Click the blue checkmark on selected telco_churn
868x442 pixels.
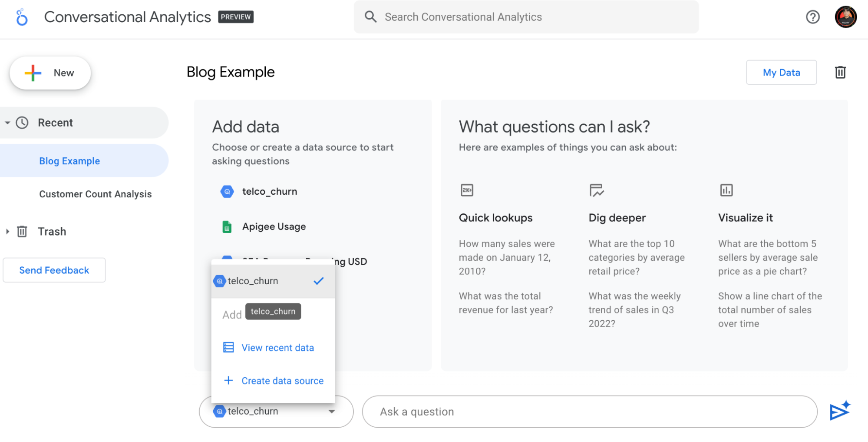pyautogui.click(x=319, y=281)
